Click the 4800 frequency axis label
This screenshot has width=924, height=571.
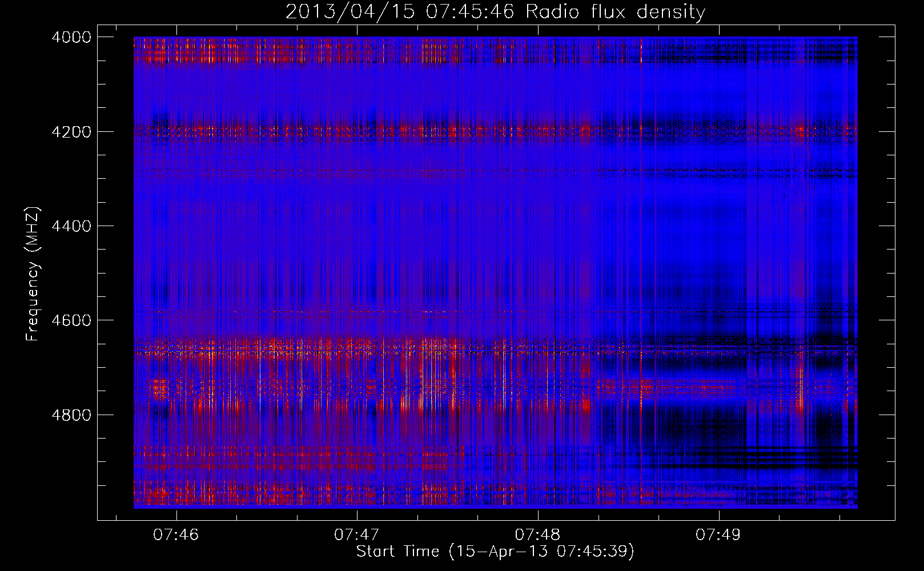tap(71, 415)
